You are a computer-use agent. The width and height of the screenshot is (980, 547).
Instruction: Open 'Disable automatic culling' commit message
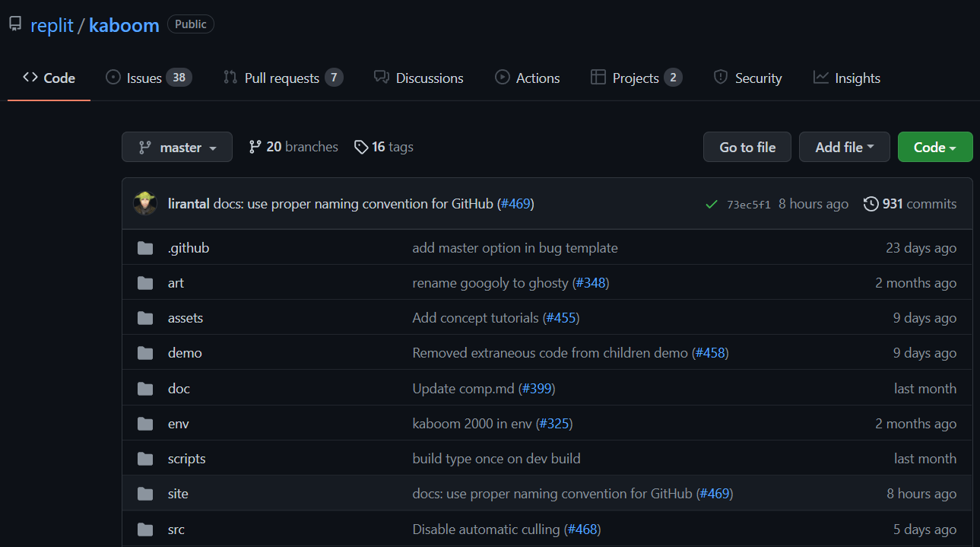click(486, 530)
